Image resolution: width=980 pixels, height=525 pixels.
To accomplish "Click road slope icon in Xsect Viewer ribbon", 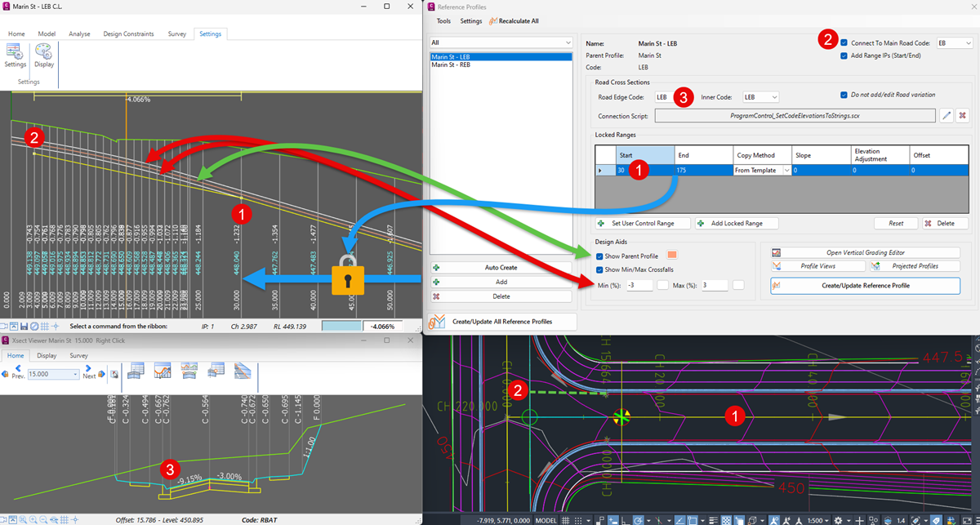I will pos(243,370).
